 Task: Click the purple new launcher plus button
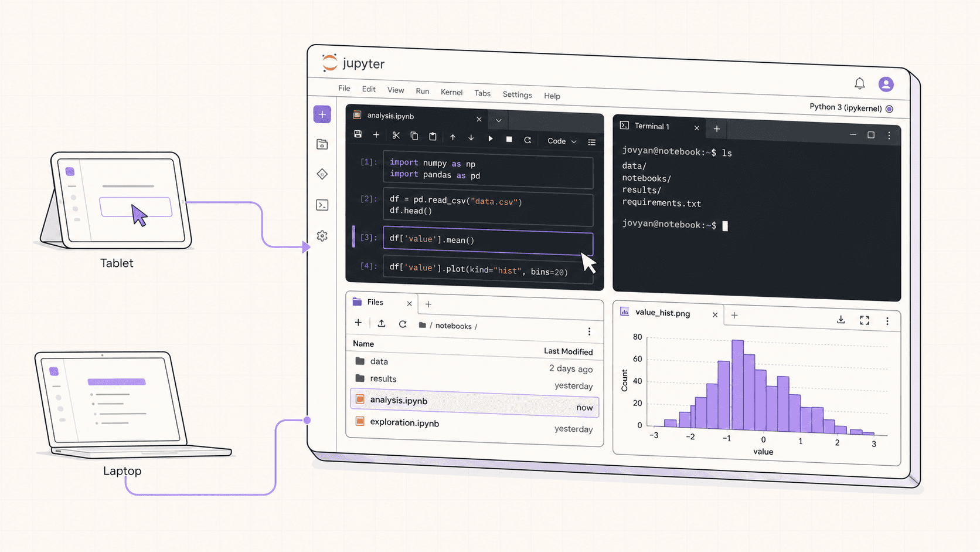pos(322,114)
